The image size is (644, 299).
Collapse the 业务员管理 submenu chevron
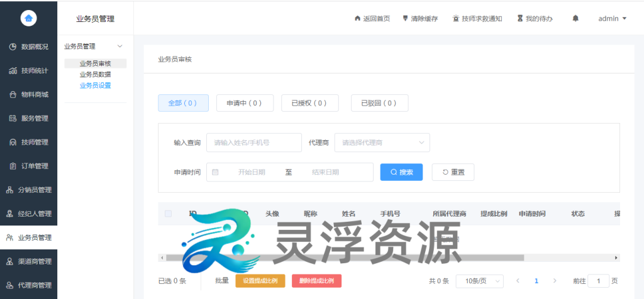(120, 46)
